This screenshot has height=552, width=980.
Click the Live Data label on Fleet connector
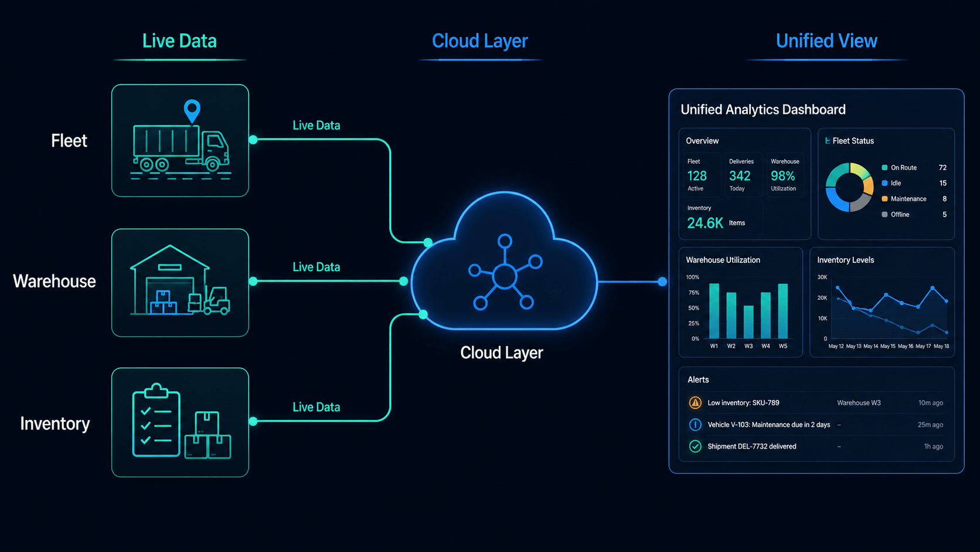click(317, 126)
